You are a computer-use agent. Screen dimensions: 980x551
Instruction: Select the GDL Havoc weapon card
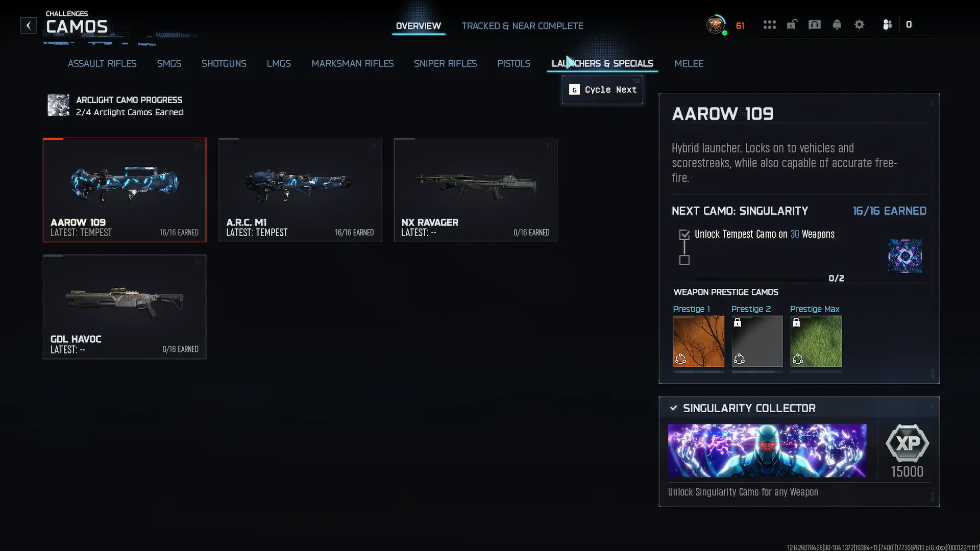click(x=125, y=307)
